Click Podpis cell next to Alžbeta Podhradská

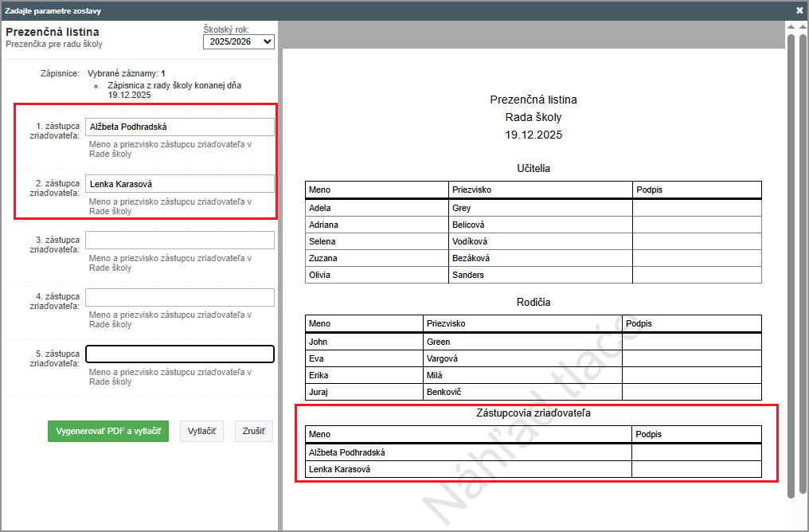(696, 452)
